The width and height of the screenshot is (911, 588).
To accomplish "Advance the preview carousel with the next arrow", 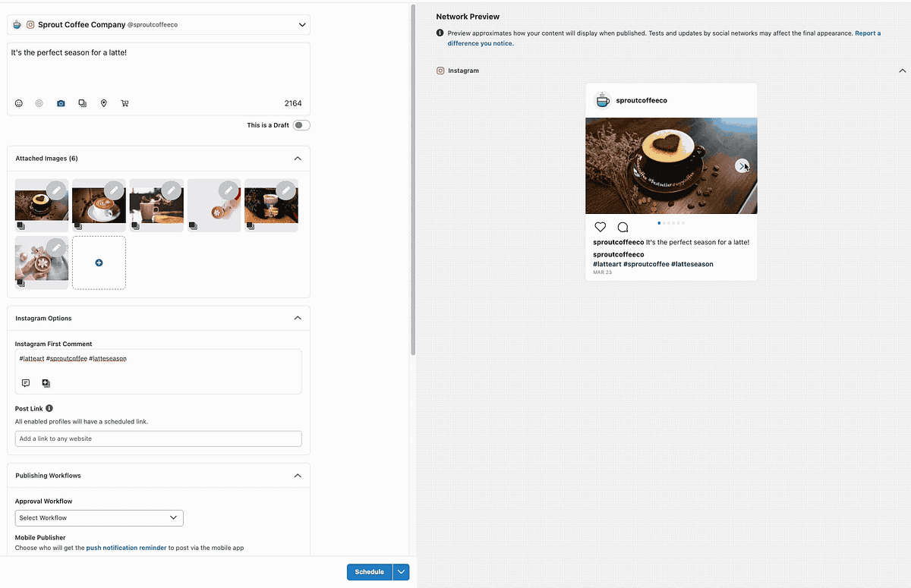I will 742,165.
